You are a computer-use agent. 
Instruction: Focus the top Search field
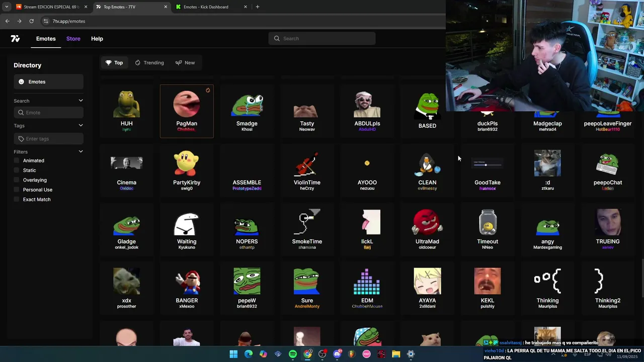(x=322, y=39)
